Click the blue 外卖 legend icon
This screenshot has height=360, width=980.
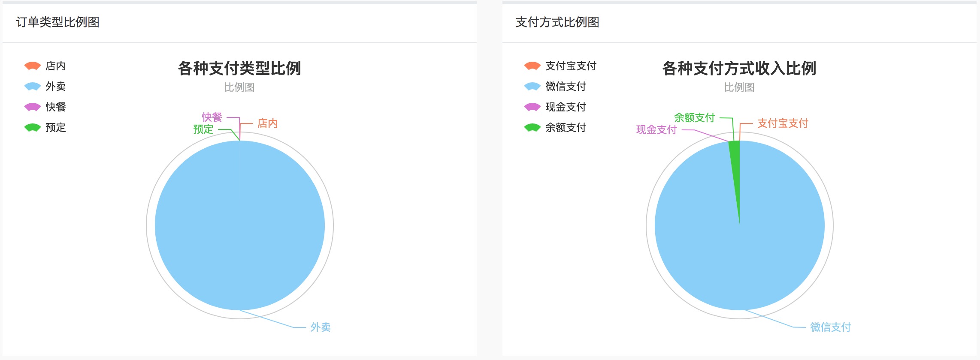pos(33,86)
